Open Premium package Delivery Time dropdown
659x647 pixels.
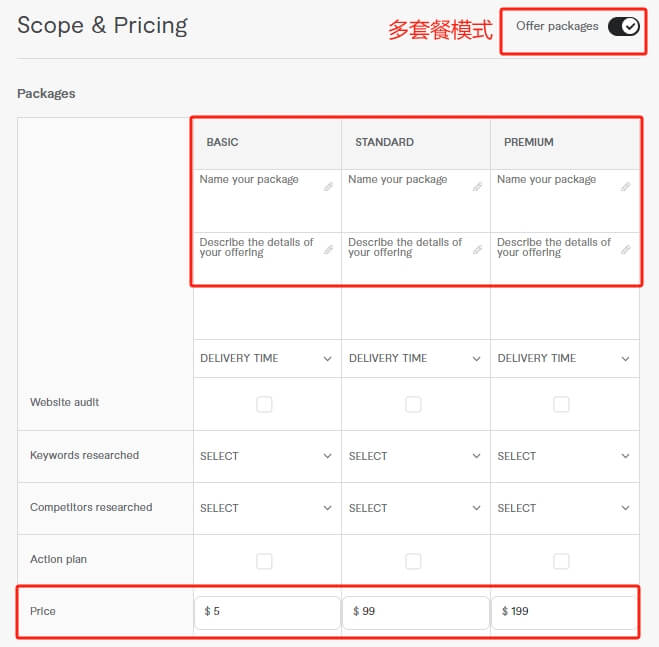click(563, 358)
